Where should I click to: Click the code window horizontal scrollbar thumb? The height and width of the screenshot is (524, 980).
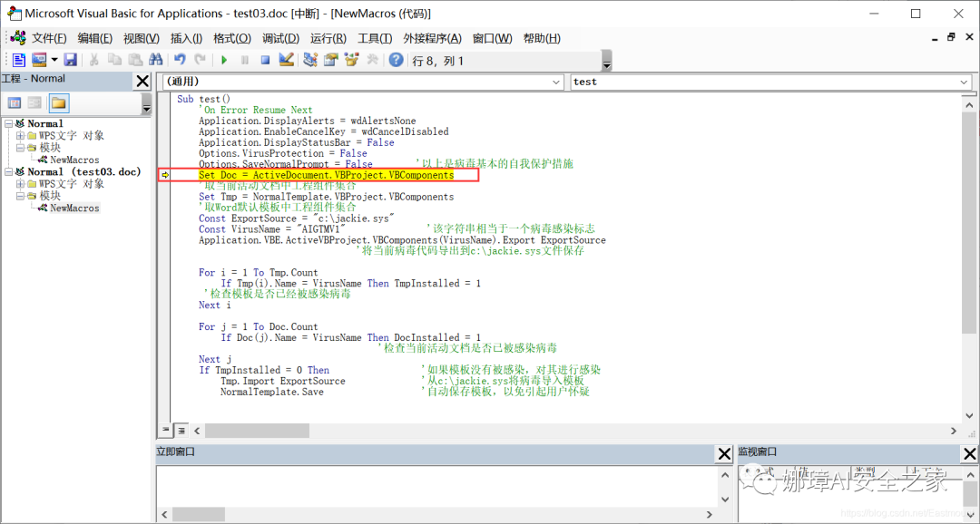pyautogui.click(x=257, y=431)
